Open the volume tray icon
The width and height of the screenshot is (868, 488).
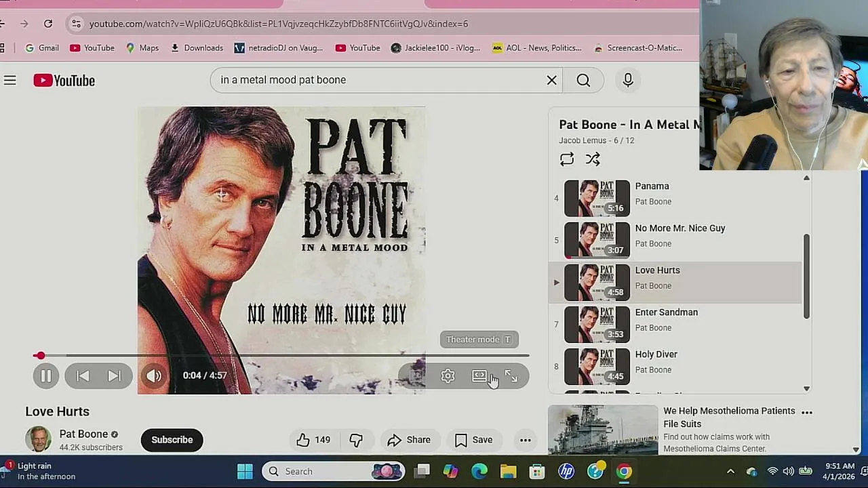(788, 471)
